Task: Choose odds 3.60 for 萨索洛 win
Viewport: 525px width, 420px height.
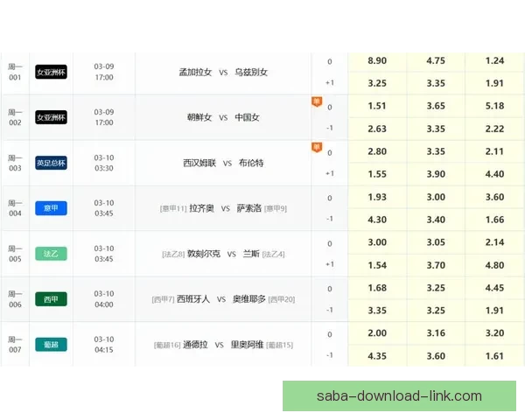Action: pos(494,197)
